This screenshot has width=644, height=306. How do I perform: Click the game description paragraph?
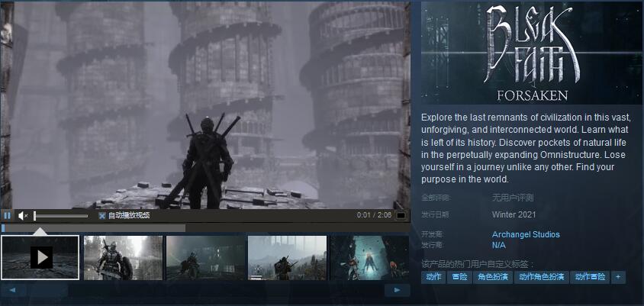tap(526, 148)
